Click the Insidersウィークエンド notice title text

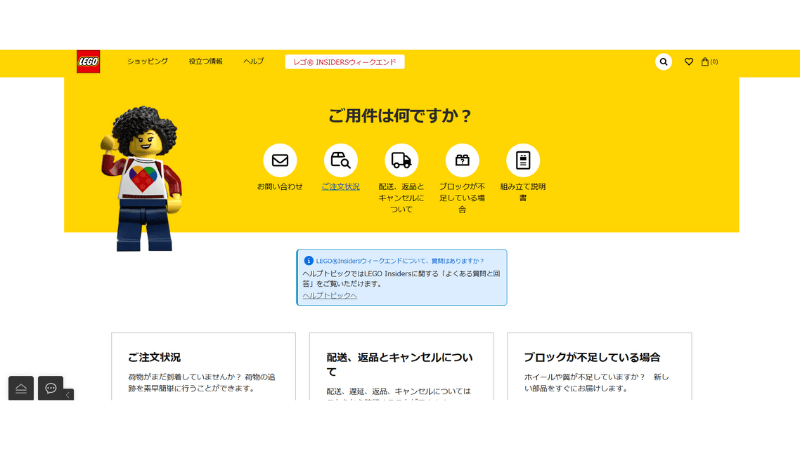(400, 261)
